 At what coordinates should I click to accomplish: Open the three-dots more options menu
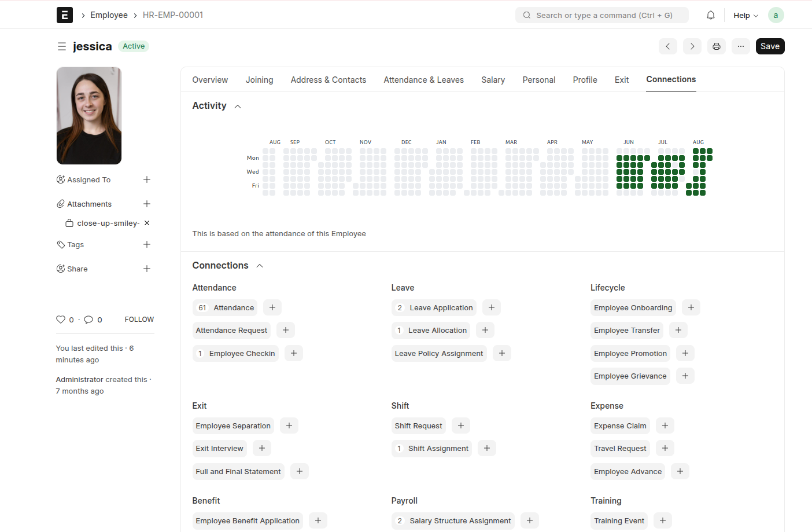coord(741,46)
